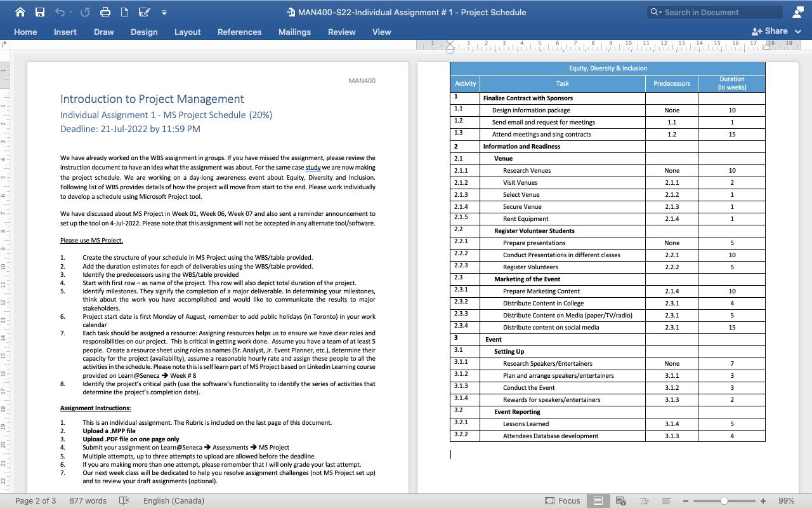
Task: Click the spelling and grammar check icon
Action: pyautogui.click(x=124, y=500)
